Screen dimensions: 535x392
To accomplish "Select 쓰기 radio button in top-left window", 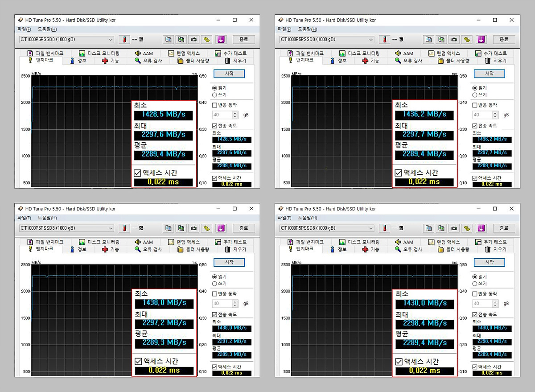I will (215, 95).
